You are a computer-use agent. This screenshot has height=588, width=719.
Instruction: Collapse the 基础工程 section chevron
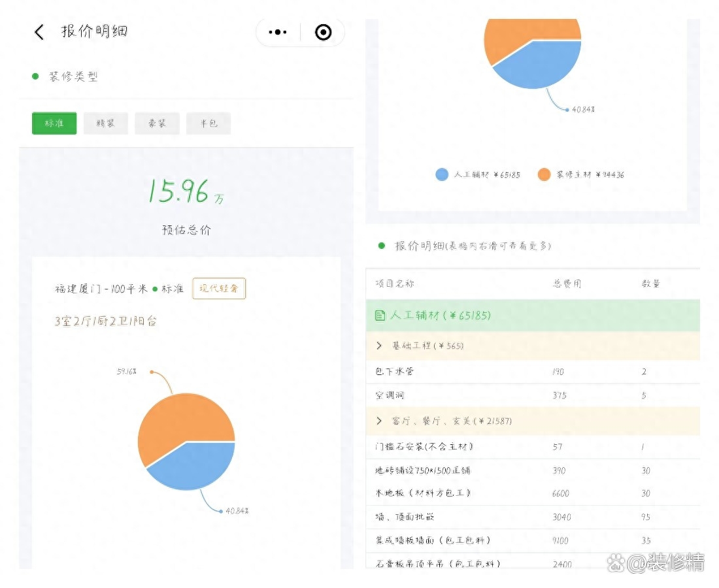click(x=379, y=345)
